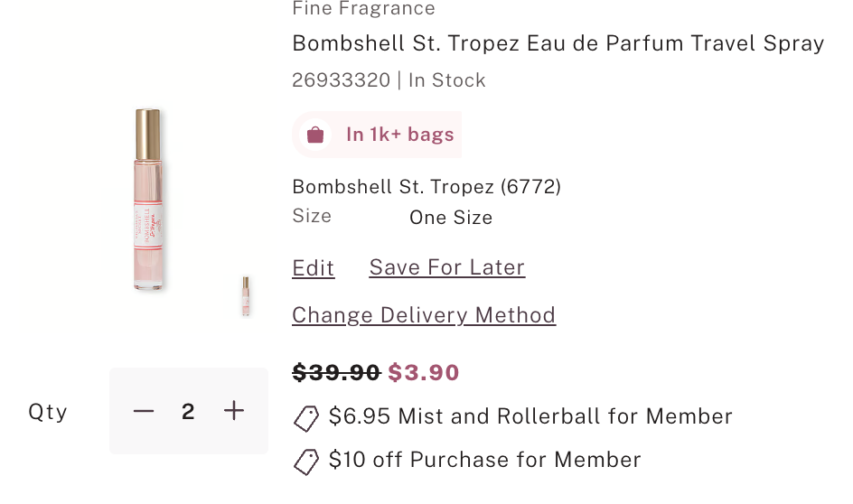
Task: Click the plus icon to increase quantity
Action: point(234,411)
